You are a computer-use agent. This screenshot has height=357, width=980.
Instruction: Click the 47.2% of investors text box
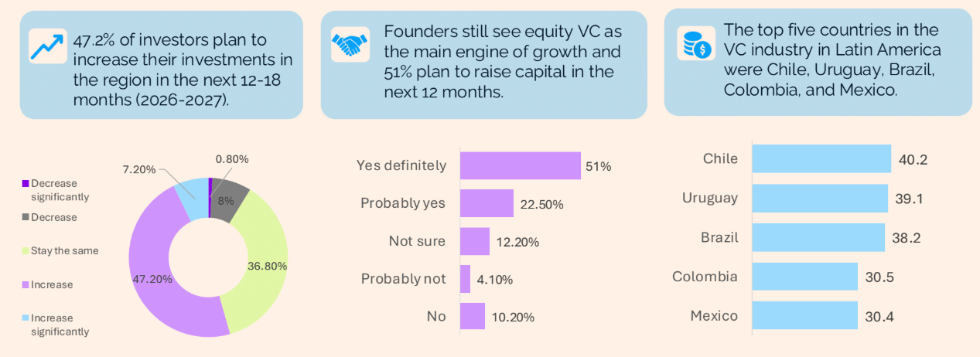click(161, 66)
